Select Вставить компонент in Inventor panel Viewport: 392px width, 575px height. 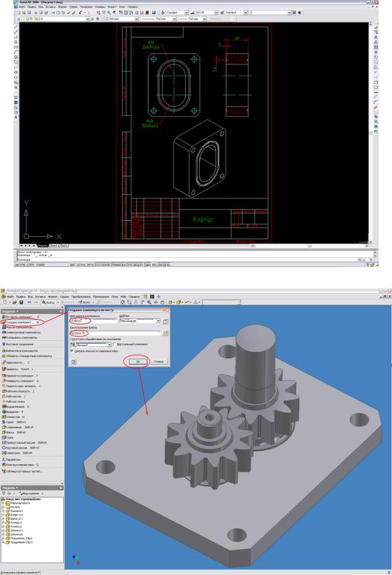click(x=20, y=316)
